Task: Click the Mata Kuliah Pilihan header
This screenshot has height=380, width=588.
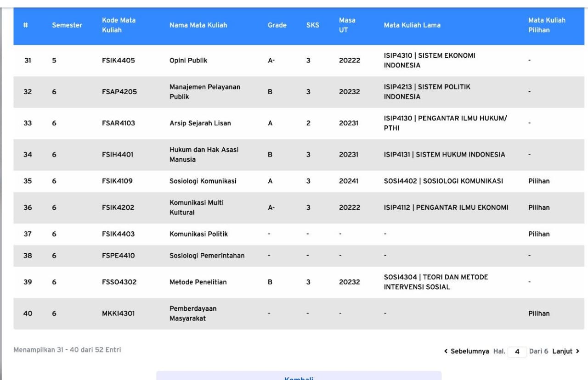Action: pyautogui.click(x=547, y=25)
